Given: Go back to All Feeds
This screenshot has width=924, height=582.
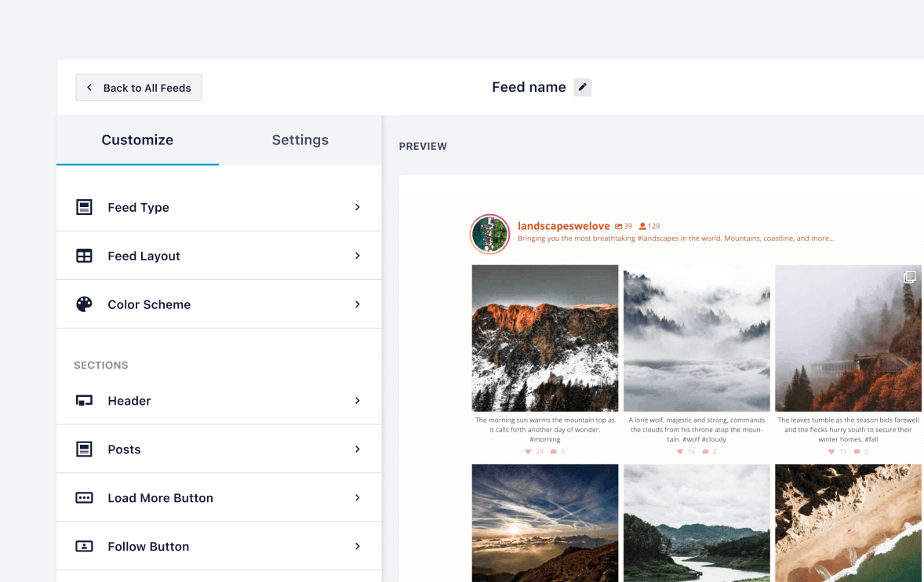Looking at the screenshot, I should click(x=139, y=88).
